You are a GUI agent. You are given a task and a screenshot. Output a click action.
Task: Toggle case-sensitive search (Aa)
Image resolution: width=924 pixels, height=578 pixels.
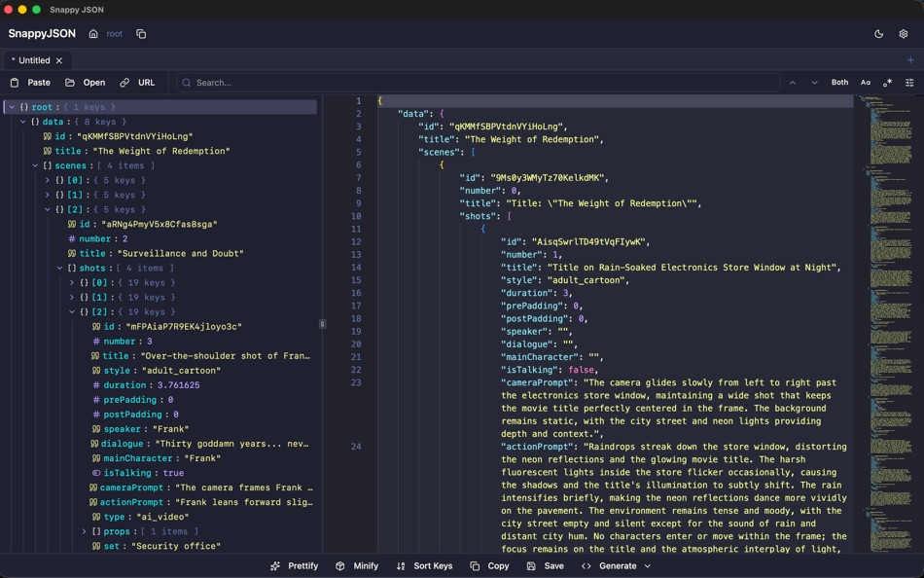865,83
